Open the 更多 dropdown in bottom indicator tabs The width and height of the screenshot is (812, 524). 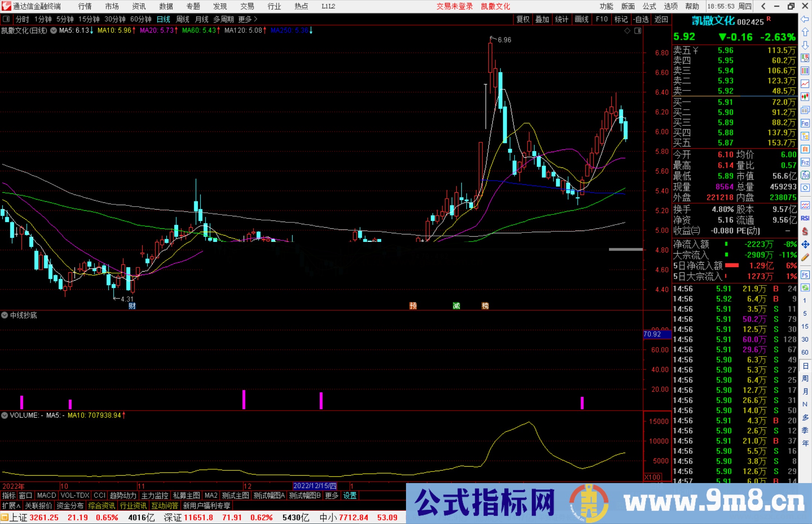(331, 495)
